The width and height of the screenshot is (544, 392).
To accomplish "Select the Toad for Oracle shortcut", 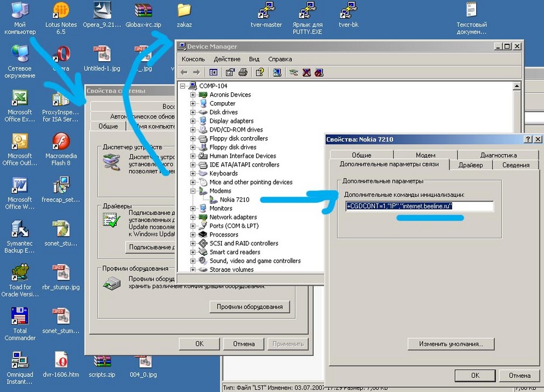I will pyautogui.click(x=20, y=280).
